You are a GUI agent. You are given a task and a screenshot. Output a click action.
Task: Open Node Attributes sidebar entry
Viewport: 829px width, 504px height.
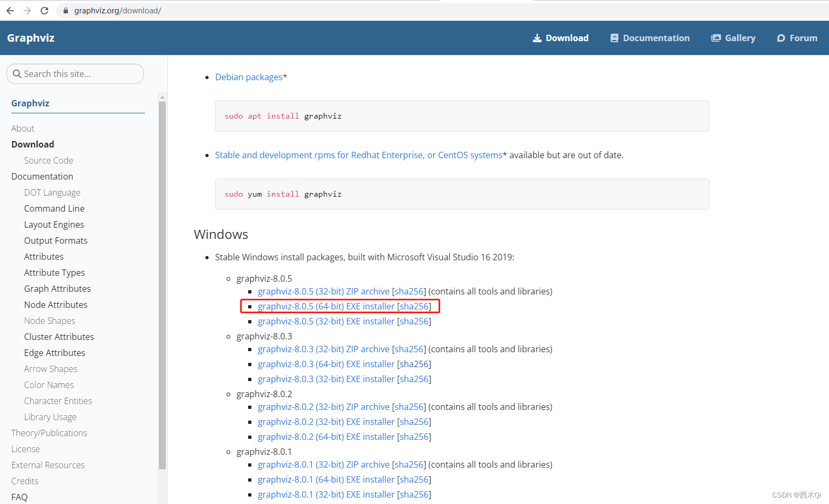56,305
